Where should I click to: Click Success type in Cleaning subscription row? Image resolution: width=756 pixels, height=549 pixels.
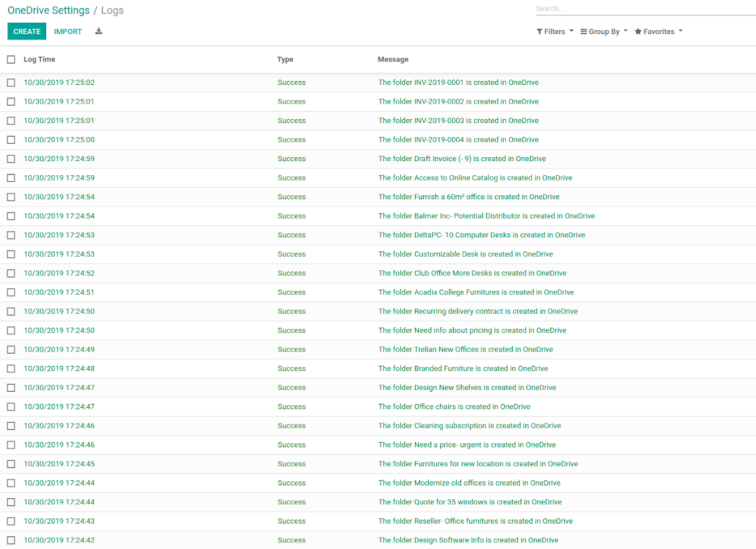tap(291, 425)
